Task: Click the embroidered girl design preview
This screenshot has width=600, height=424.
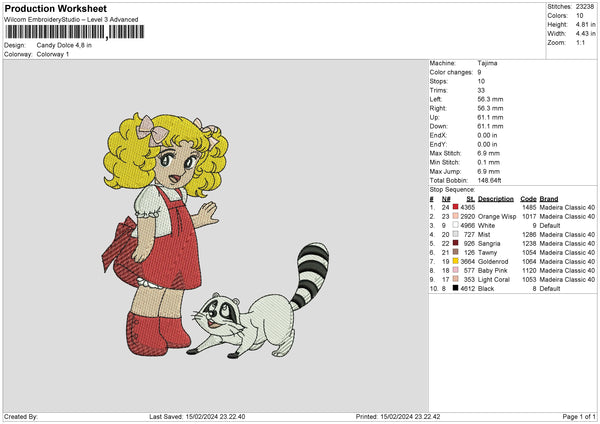Action: coord(165,233)
